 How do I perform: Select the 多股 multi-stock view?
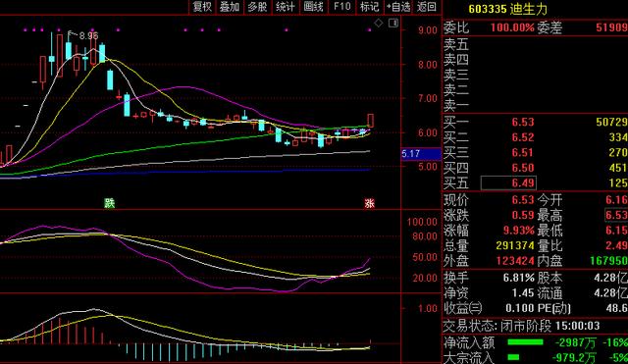click(257, 7)
